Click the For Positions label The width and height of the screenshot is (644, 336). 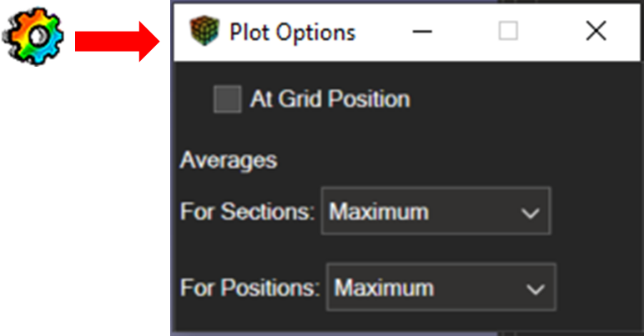[249, 288]
